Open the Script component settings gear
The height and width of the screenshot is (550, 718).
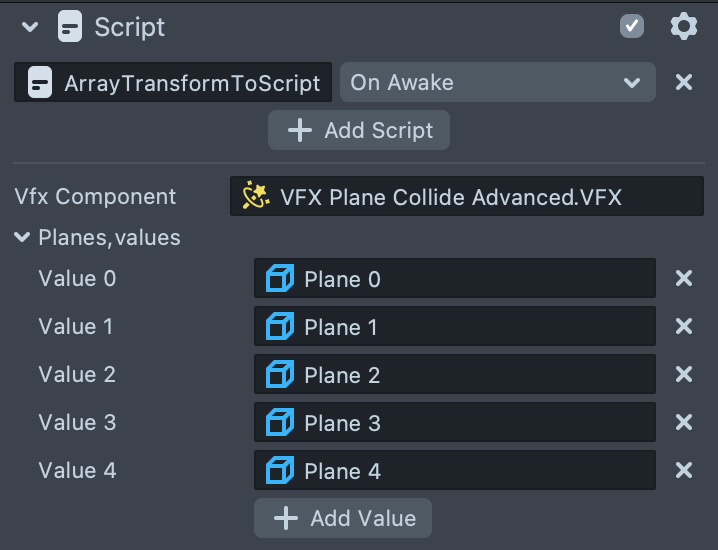[x=684, y=26]
